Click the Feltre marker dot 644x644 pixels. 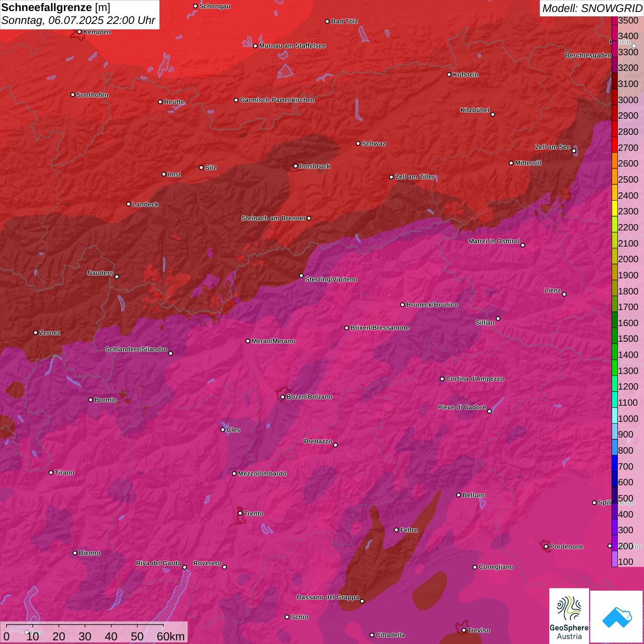point(397,530)
